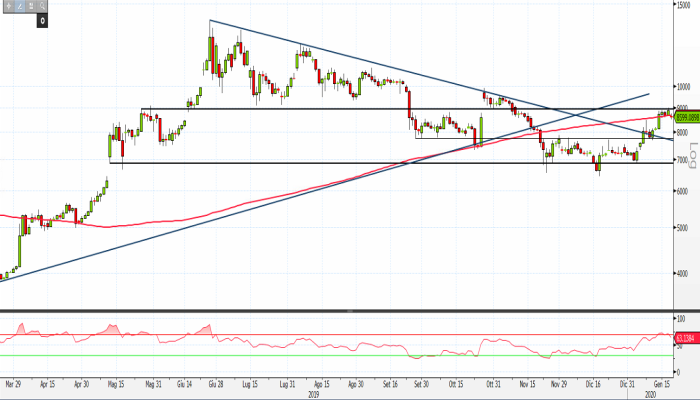Viewport: 700px width, 400px height.
Task: Click the divider bar between price and RSI panels
Action: 337,310
